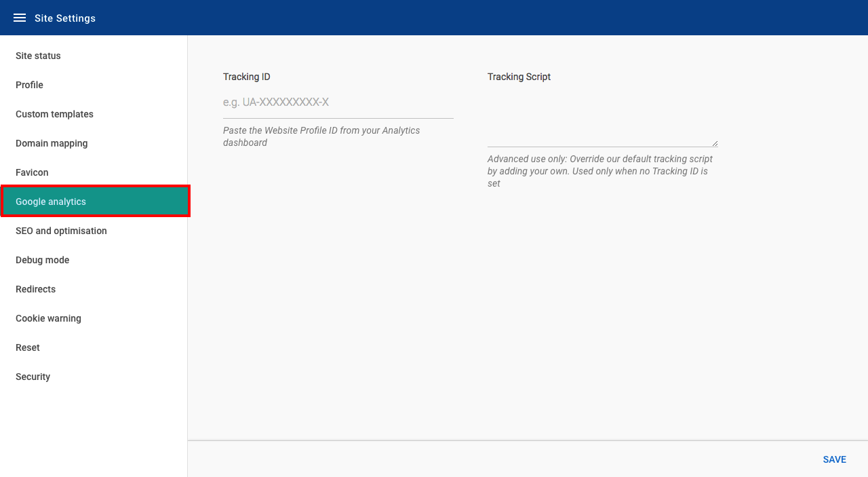The height and width of the screenshot is (477, 868).
Task: Open the hamburger navigation menu
Action: tap(20, 18)
